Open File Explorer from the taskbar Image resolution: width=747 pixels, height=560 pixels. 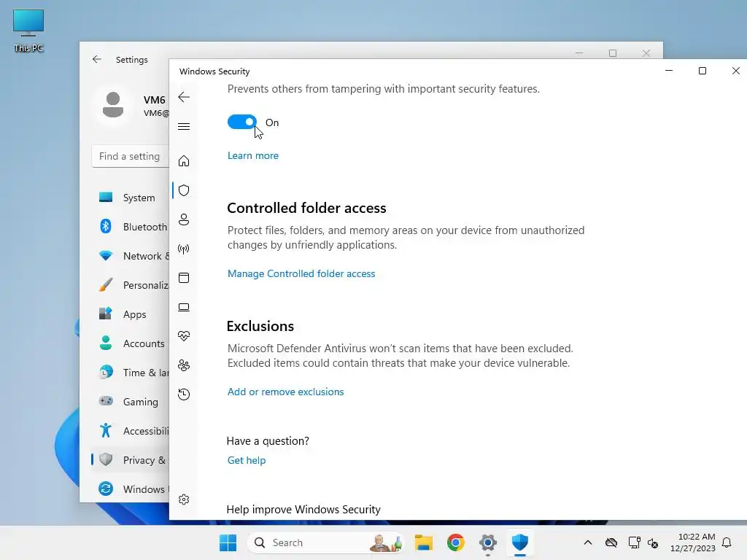click(424, 542)
